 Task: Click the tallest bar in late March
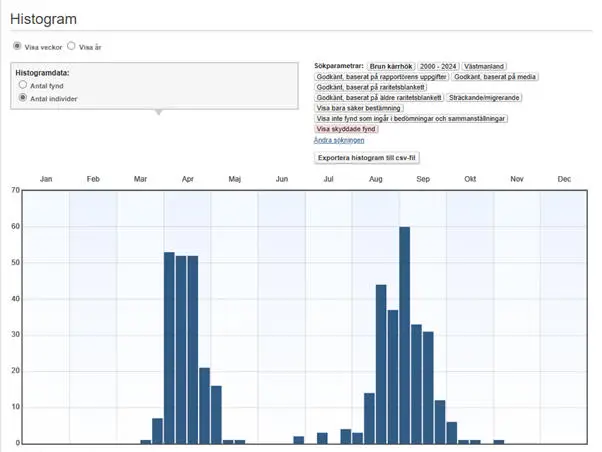coord(169,347)
